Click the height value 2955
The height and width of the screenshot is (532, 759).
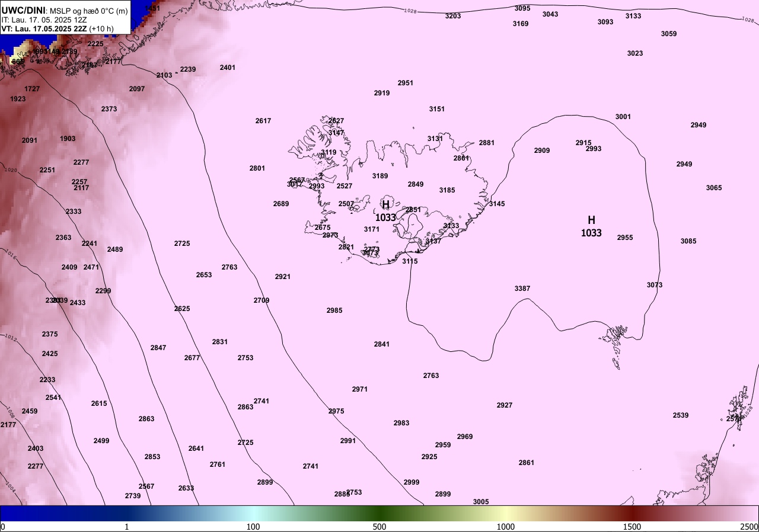[x=625, y=238]
